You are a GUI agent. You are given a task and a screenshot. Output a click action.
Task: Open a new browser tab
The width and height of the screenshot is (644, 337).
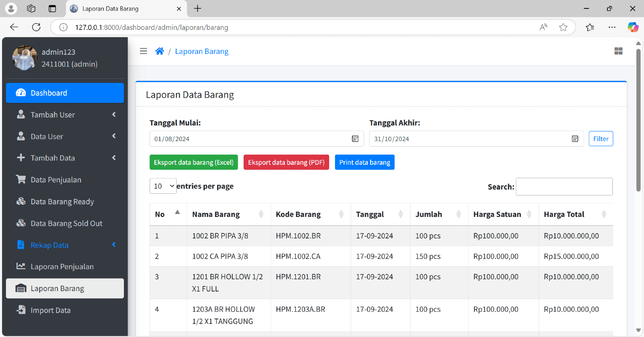pyautogui.click(x=197, y=8)
